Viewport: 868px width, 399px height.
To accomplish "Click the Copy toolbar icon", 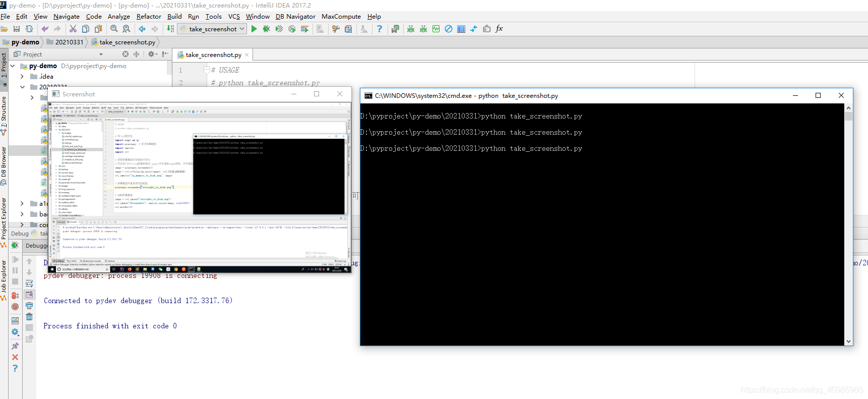I will point(86,29).
